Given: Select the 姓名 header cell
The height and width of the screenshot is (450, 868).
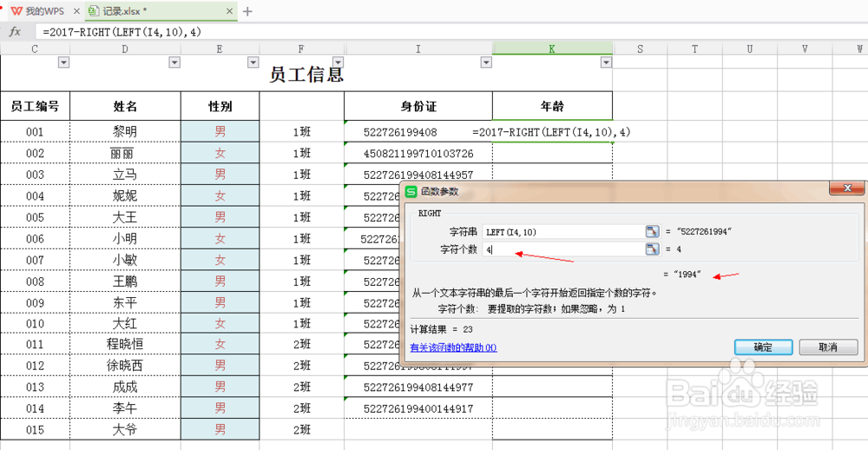Looking at the screenshot, I should [125, 106].
